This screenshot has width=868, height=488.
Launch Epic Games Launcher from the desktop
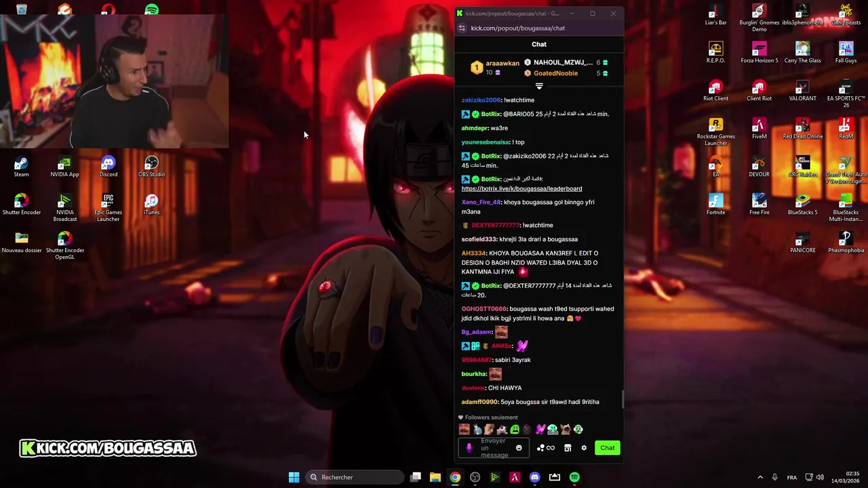pyautogui.click(x=108, y=207)
